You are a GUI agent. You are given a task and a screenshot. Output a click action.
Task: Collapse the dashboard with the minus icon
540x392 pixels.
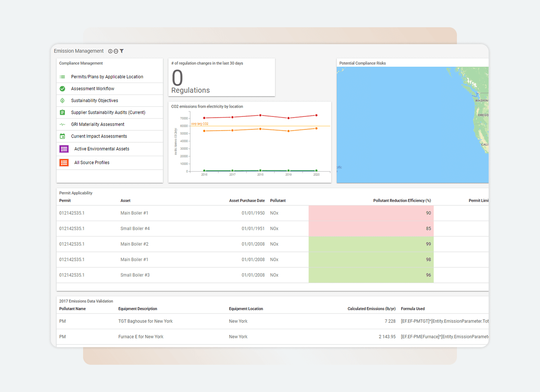coord(116,51)
